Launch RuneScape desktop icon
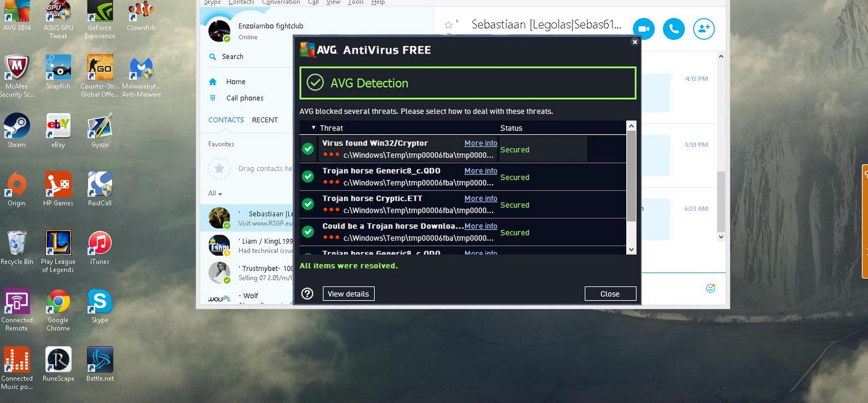This screenshot has height=403, width=868. tap(58, 364)
